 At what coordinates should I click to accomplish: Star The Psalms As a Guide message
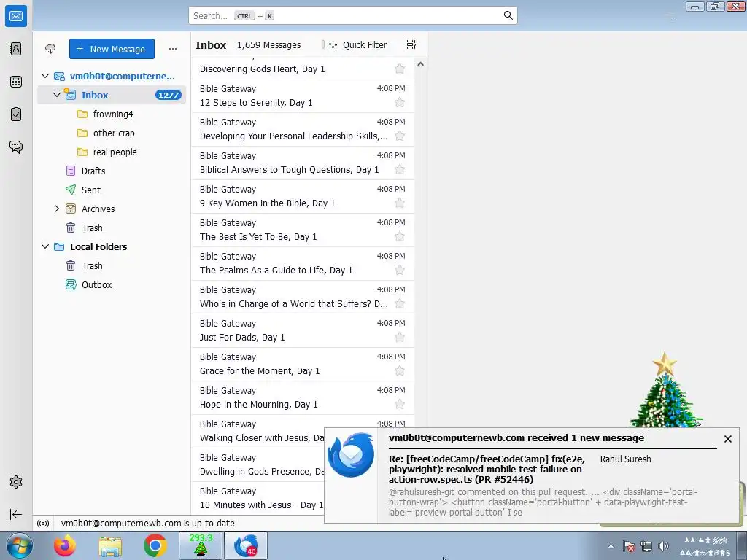[x=400, y=271]
